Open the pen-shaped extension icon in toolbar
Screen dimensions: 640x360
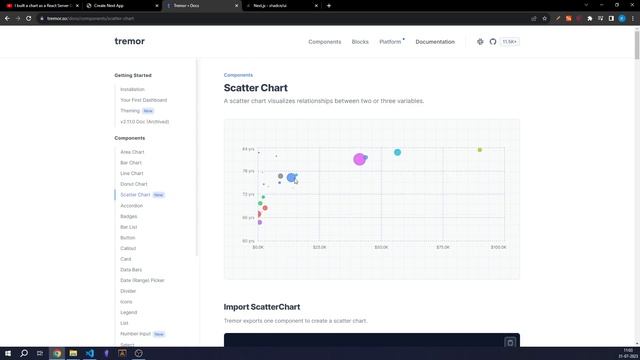pos(558,18)
